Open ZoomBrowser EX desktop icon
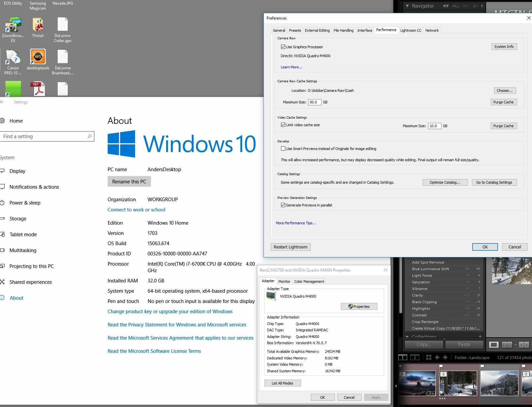Screen dimensions: 532x407 pyautogui.click(x=13, y=29)
